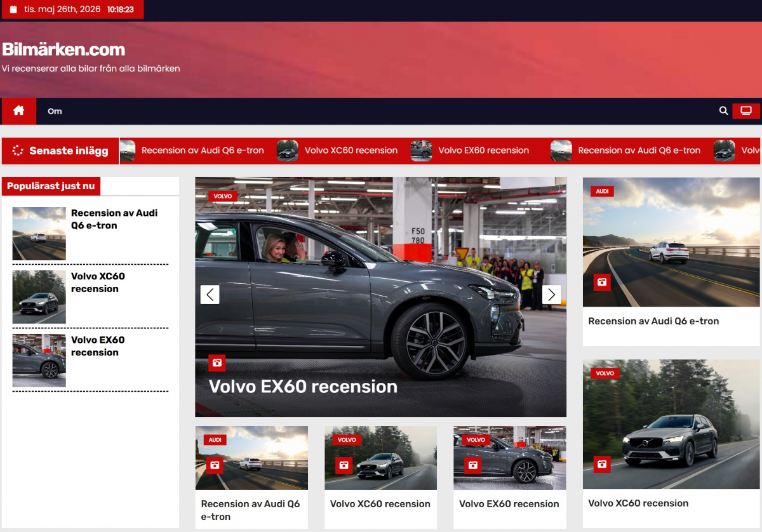Click the red monitor icon button
The height and width of the screenshot is (532, 762).
pyautogui.click(x=746, y=111)
